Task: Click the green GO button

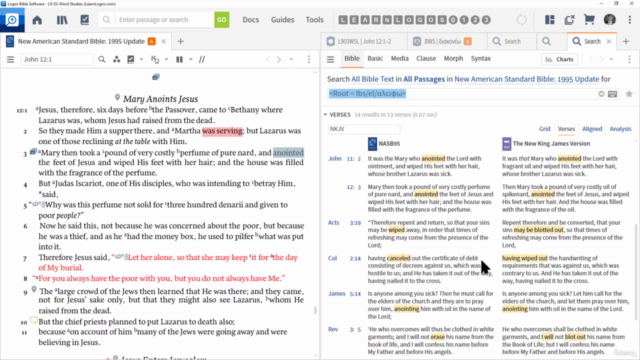Action: pyautogui.click(x=222, y=20)
